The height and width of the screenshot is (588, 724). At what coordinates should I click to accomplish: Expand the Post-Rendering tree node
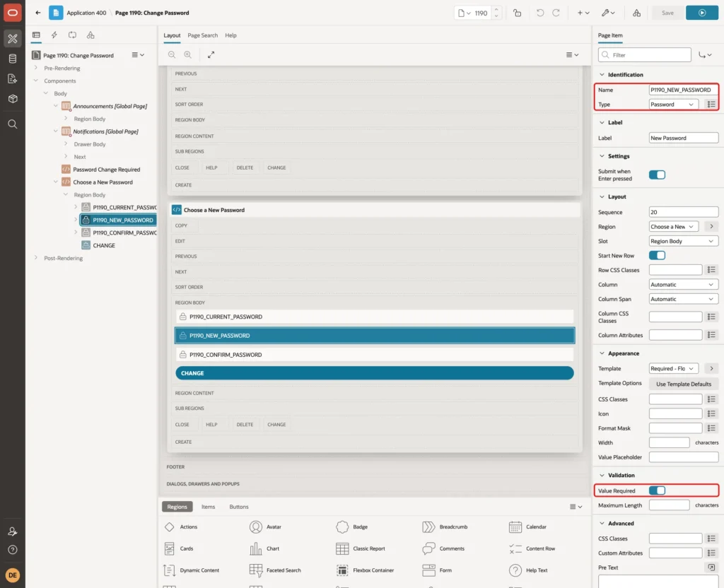tap(35, 258)
